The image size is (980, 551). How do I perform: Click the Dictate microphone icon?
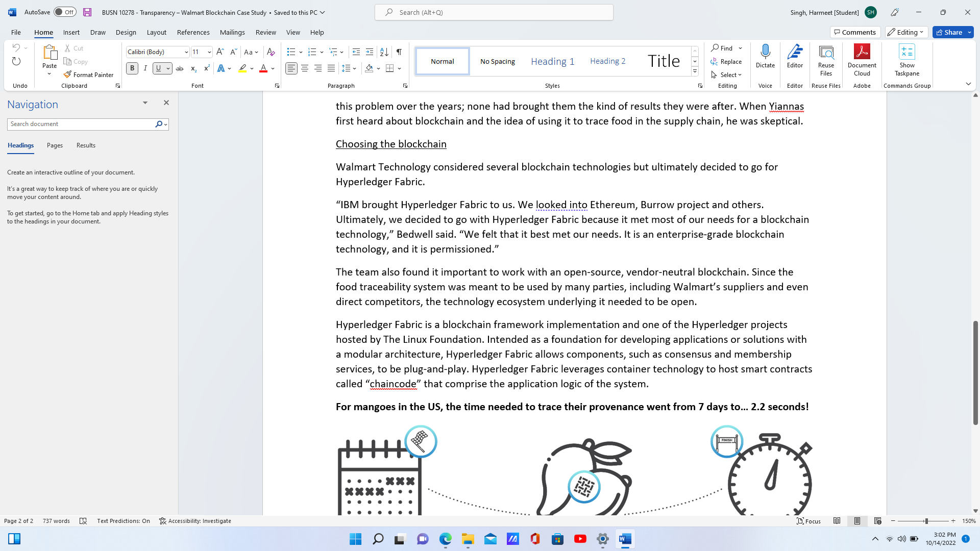pyautogui.click(x=765, y=52)
